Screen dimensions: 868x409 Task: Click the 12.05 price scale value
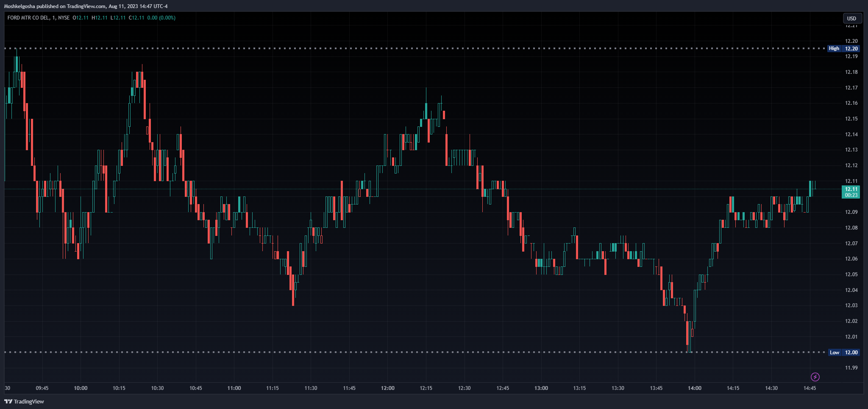[851, 275]
